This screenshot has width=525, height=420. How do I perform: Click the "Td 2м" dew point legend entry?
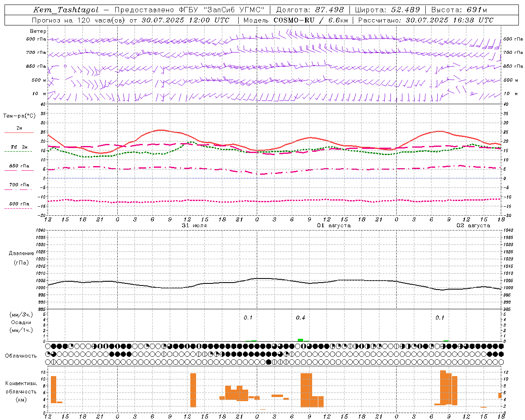pyautogui.click(x=19, y=147)
